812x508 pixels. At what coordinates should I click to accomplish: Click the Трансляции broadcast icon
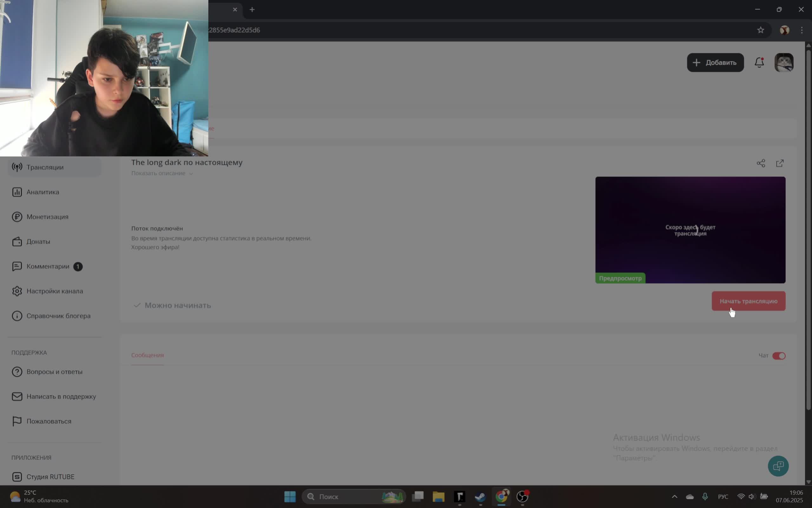[17, 167]
